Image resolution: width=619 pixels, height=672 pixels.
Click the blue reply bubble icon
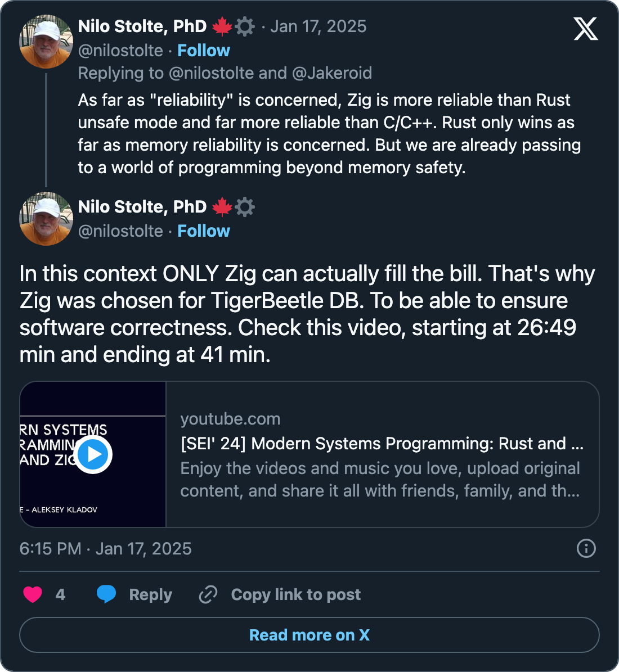[x=106, y=594]
